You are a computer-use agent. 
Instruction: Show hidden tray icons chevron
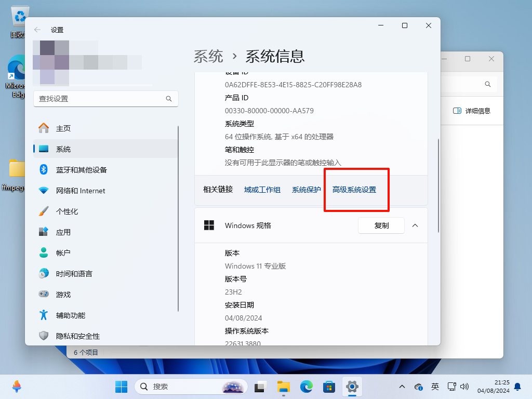point(402,387)
